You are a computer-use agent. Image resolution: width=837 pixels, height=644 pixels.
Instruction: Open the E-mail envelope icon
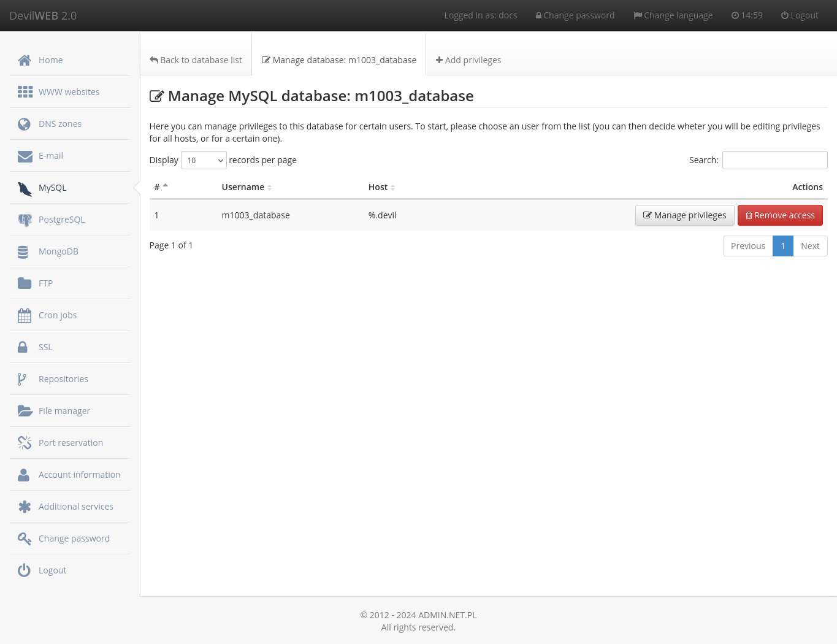(25, 156)
